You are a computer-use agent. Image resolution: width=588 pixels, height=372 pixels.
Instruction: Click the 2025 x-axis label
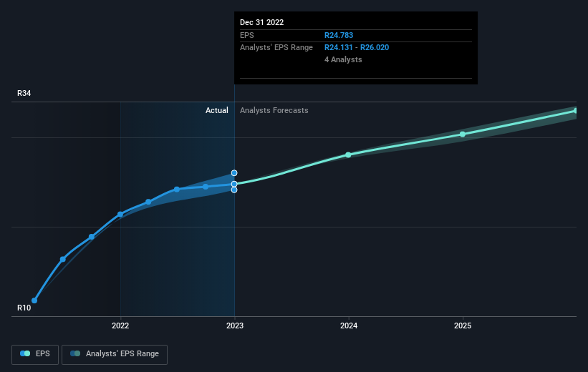[463, 325]
